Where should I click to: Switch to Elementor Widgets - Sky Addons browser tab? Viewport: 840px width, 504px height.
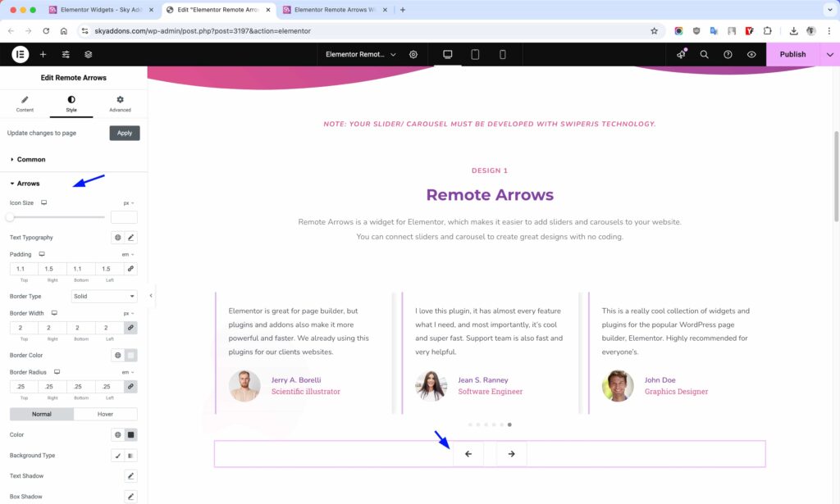pyautogui.click(x=101, y=10)
